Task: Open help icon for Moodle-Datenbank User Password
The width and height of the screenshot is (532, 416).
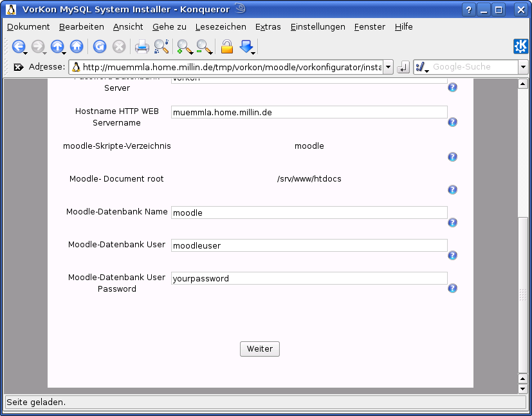Action: click(452, 288)
